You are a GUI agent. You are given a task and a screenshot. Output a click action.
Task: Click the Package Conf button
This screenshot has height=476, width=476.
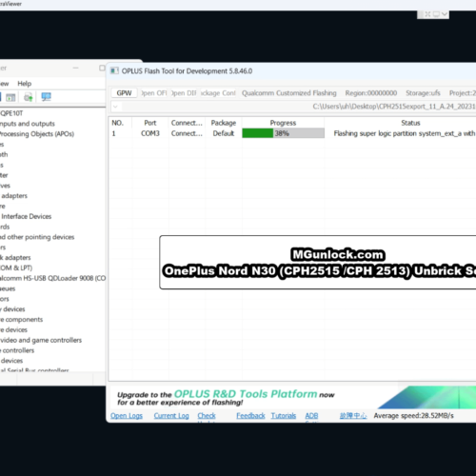[x=218, y=93]
